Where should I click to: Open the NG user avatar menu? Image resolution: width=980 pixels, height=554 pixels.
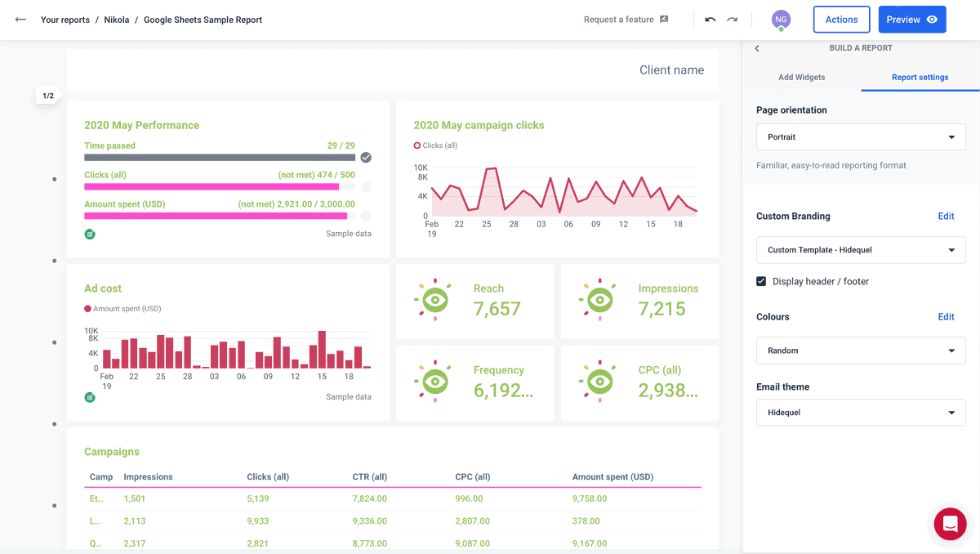coord(781,19)
